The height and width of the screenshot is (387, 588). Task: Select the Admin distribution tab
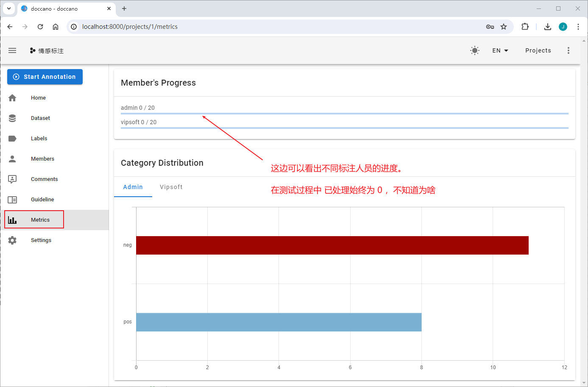[x=133, y=187]
